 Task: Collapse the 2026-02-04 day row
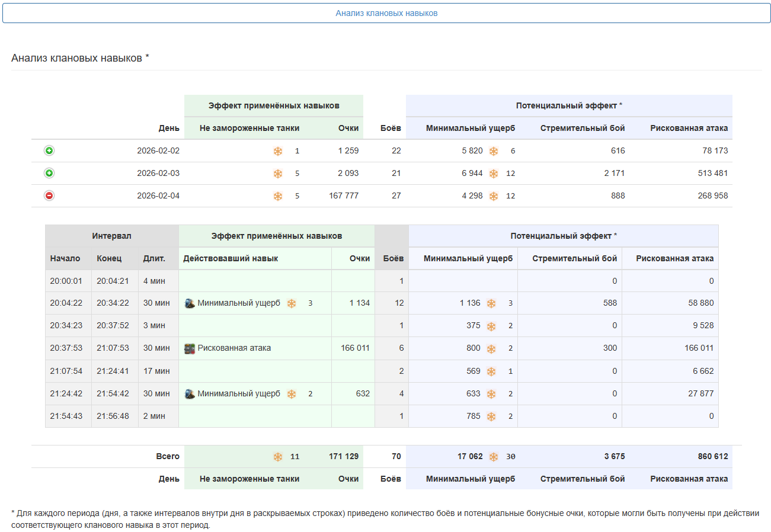(x=49, y=196)
